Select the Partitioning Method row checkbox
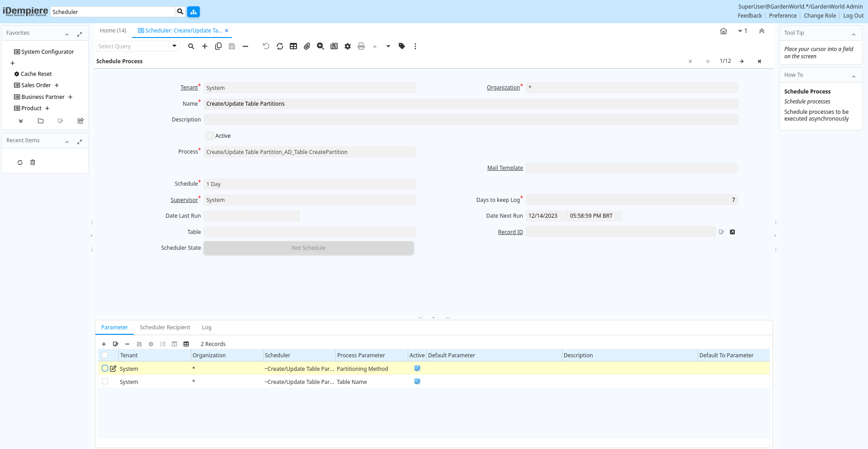This screenshot has height=449, width=868. [x=105, y=369]
